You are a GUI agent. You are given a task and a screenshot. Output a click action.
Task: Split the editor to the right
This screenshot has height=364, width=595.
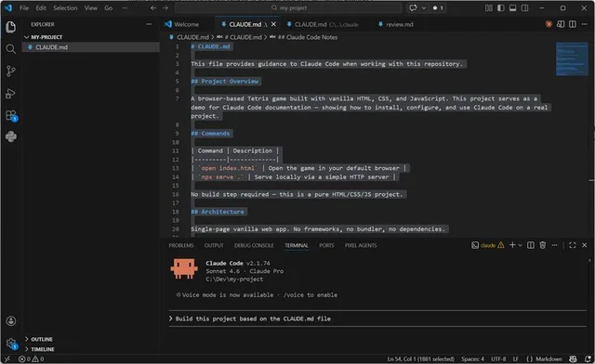573,24
